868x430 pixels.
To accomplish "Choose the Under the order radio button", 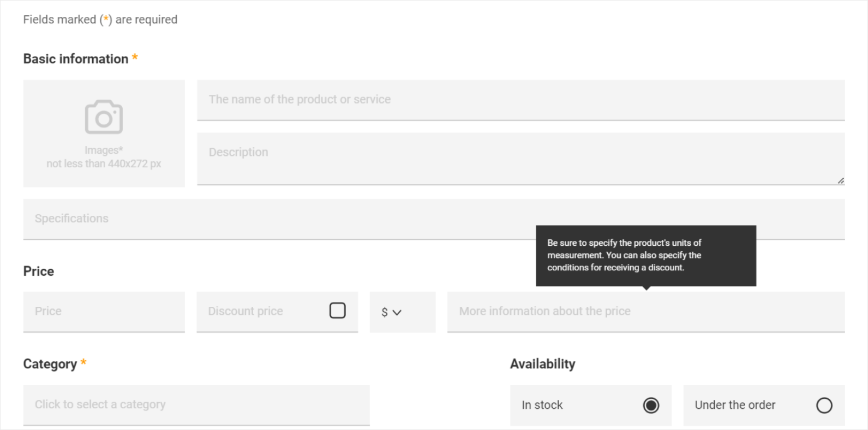I will [824, 405].
